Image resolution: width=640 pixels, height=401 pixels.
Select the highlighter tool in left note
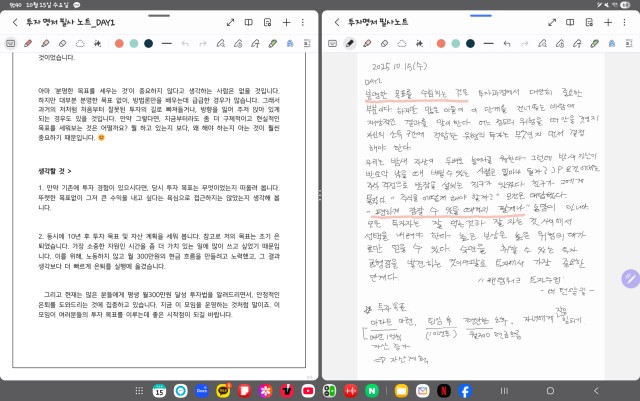tap(45, 43)
